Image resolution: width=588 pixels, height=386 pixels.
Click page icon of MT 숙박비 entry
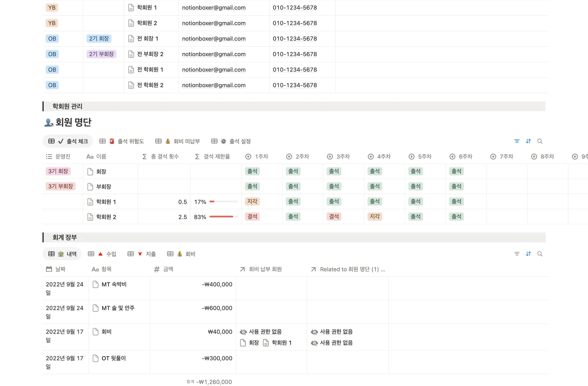[x=96, y=284]
